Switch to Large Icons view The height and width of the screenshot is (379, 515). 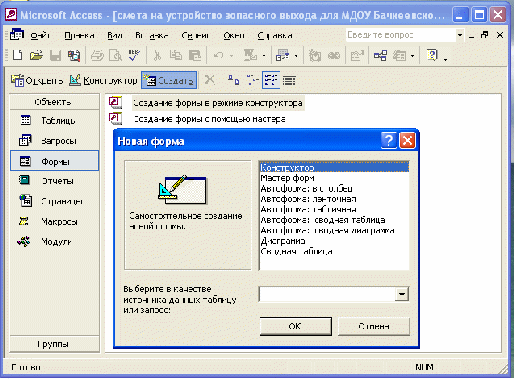coord(233,80)
